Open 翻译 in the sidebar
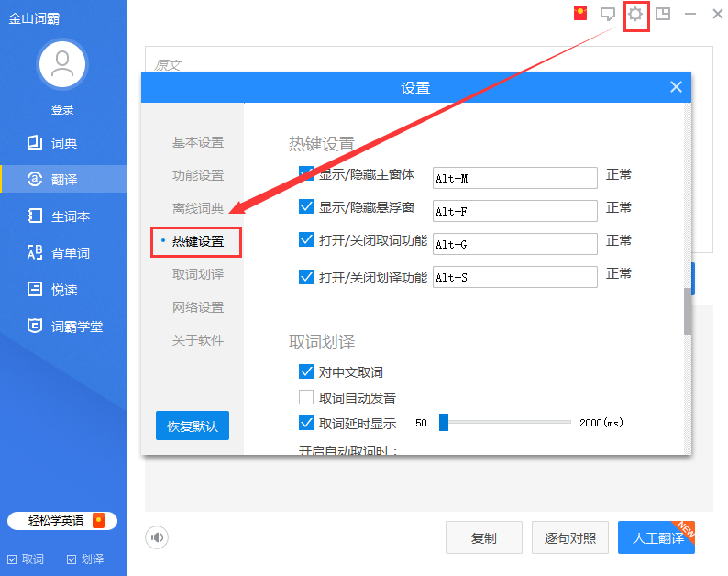This screenshot has width=728, height=576. pyautogui.click(x=63, y=179)
